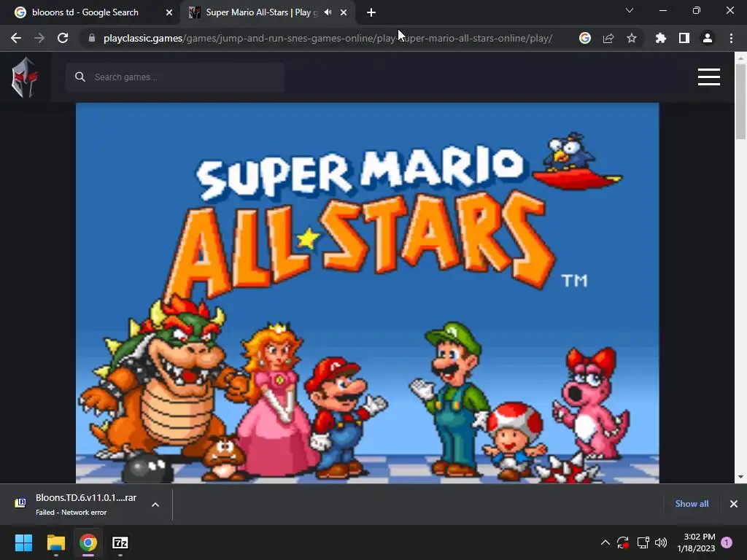747x560 pixels.
Task: Reload the current page
Action: 63,38
